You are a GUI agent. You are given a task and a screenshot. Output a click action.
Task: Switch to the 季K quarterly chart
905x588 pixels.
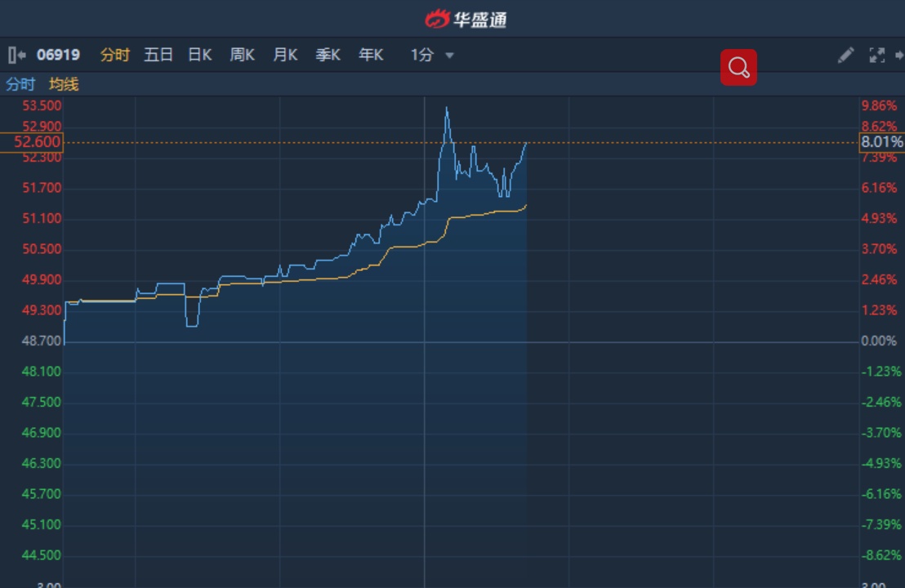tap(328, 55)
